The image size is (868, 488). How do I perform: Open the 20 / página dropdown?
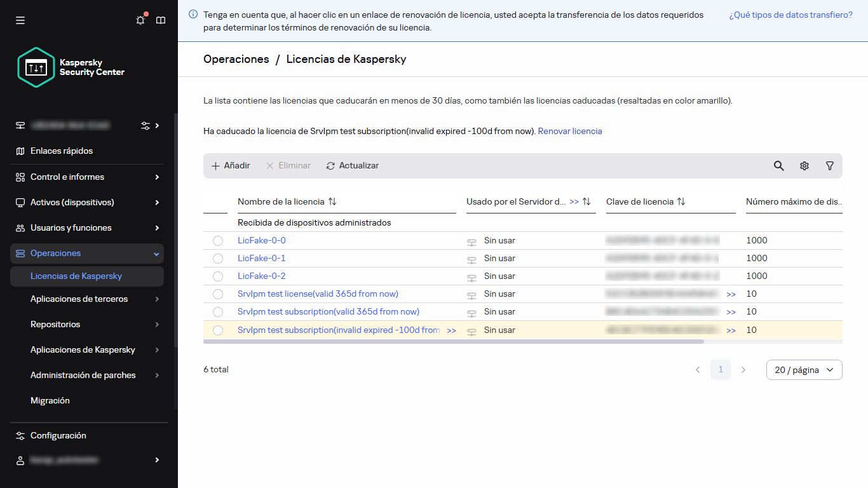point(804,369)
